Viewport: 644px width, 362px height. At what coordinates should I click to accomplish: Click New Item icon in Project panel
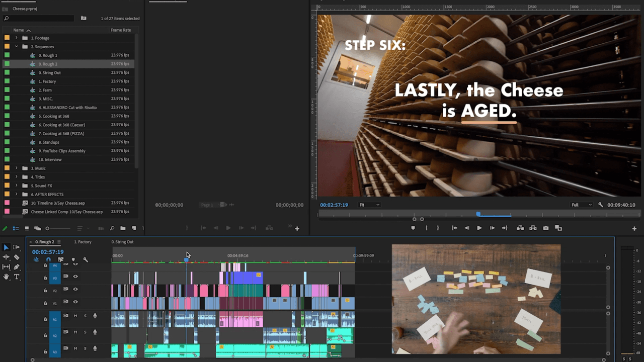134,228
